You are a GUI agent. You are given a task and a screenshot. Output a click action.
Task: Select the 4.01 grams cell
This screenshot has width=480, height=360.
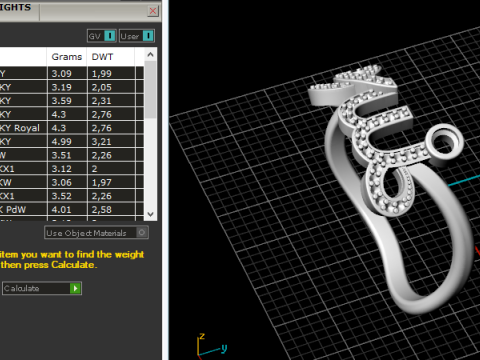click(x=67, y=210)
